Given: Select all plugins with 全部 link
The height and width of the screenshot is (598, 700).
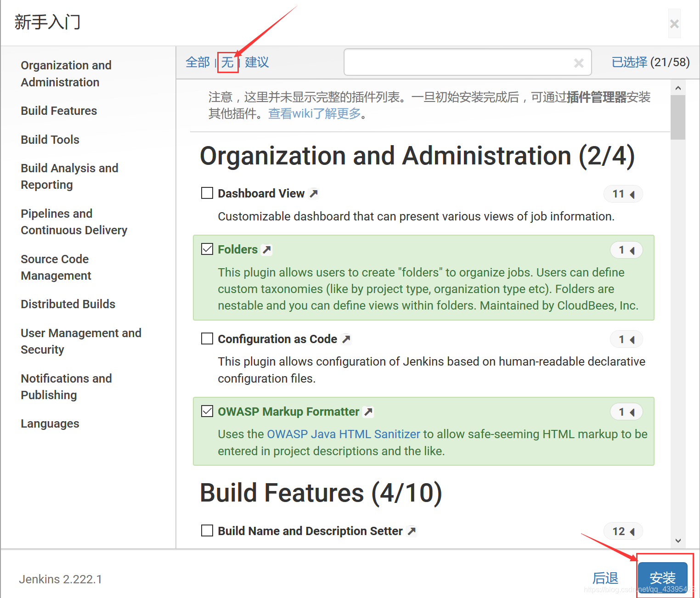Looking at the screenshot, I should 198,62.
